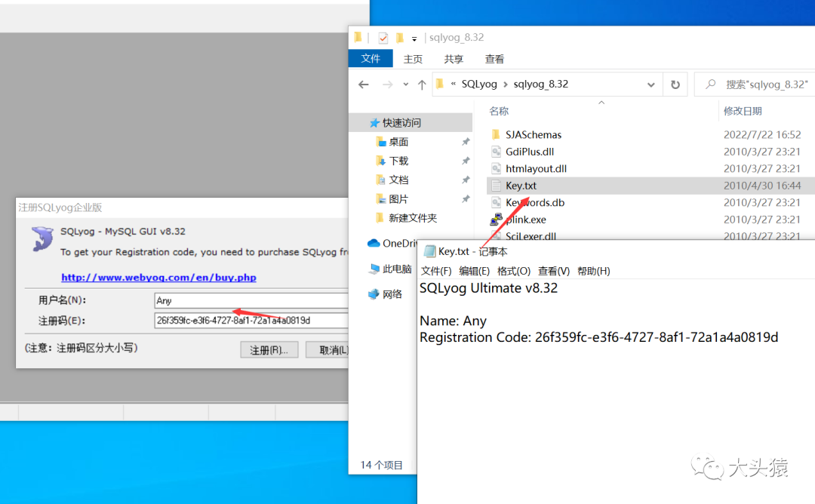Click the pin icon next to 下载
Screen dimensions: 815x504
point(466,161)
